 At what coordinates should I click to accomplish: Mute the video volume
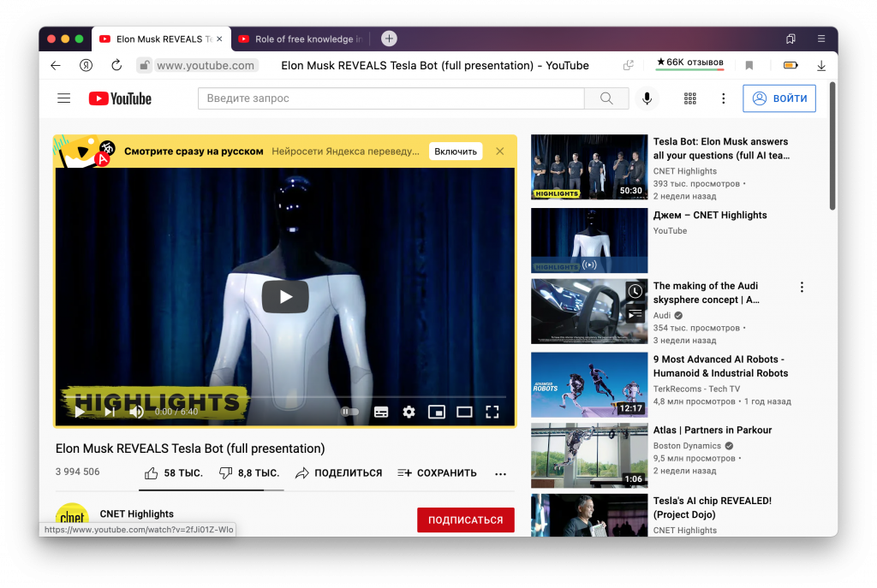[x=136, y=412]
